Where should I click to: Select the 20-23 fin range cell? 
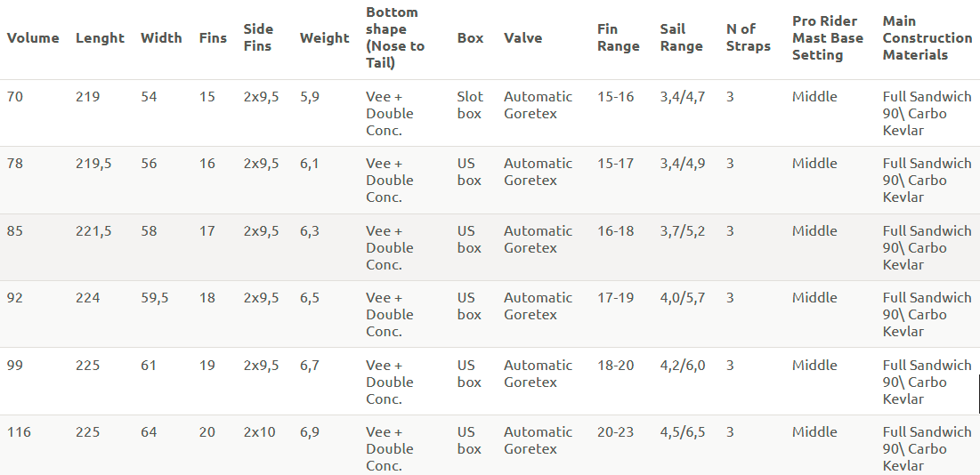click(x=615, y=432)
